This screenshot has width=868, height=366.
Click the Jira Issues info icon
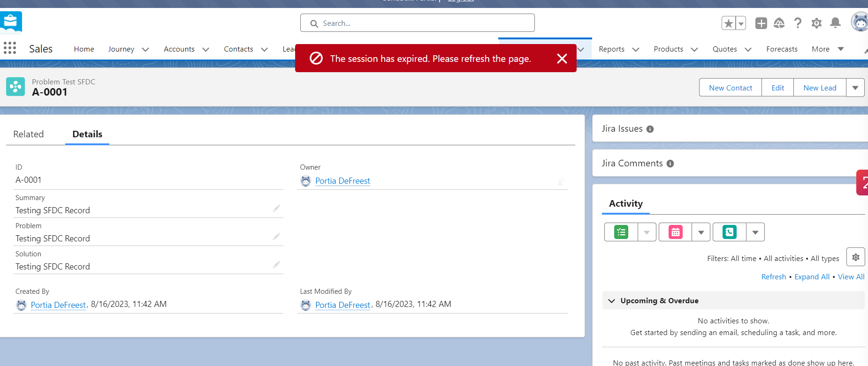pyautogui.click(x=650, y=129)
